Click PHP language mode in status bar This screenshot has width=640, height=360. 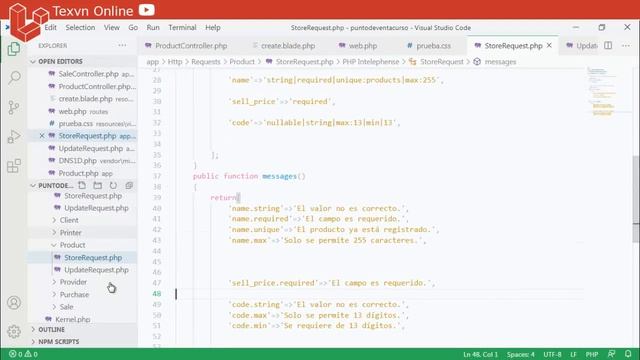[592, 354]
